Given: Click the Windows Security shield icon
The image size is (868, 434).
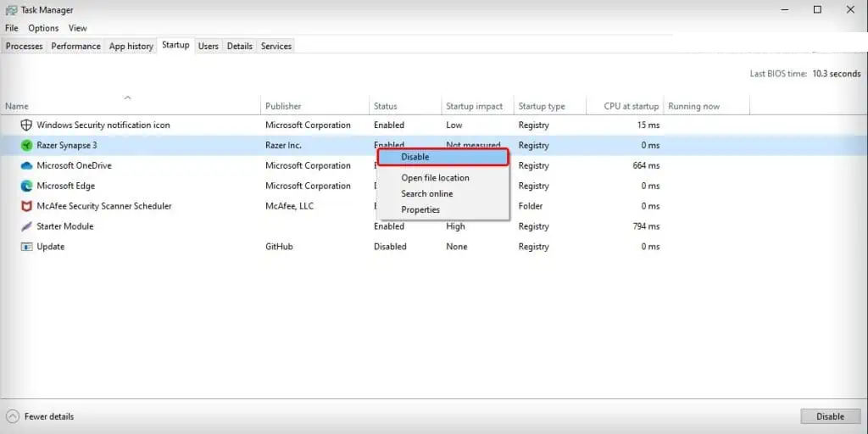Looking at the screenshot, I should pyautogui.click(x=26, y=125).
